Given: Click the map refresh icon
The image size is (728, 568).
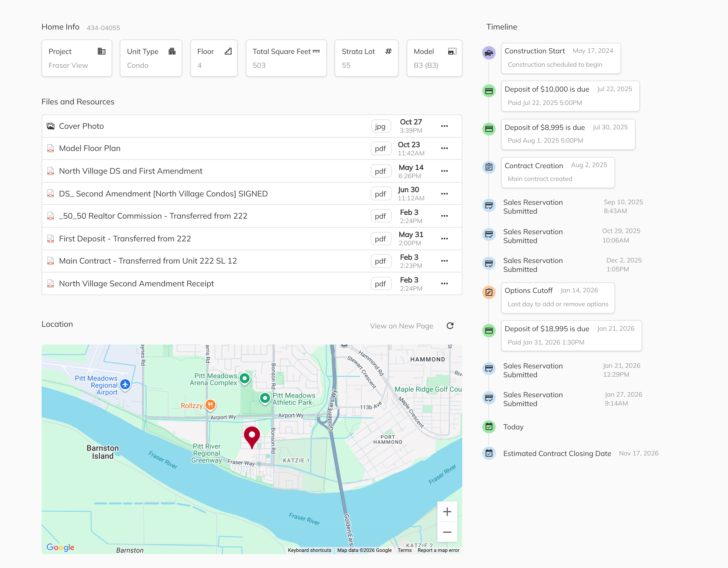Looking at the screenshot, I should (450, 326).
